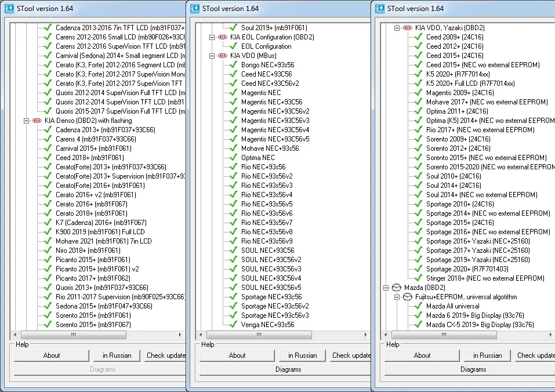
Task: Select 'Soul 2019+ (mb91F061)' in middle window
Action: click(274, 28)
